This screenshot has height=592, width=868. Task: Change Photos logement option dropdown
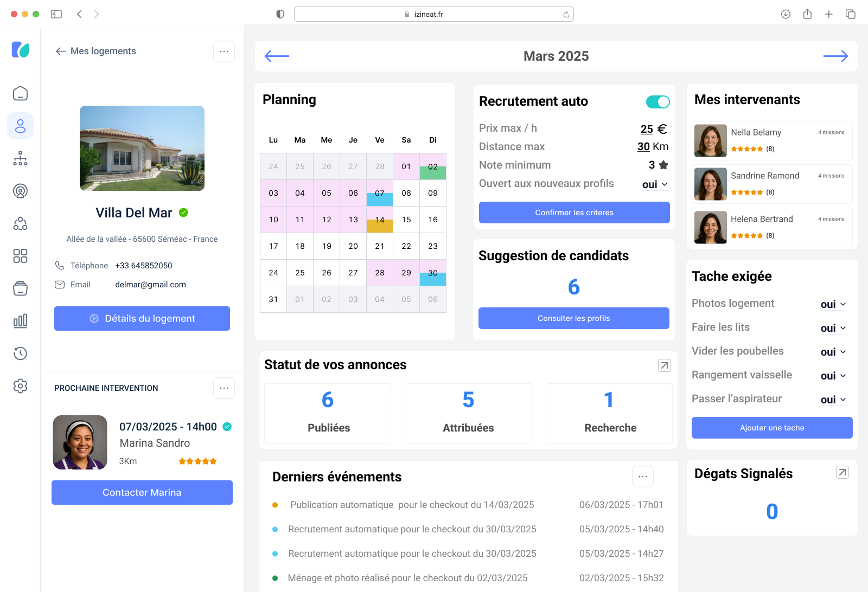833,304
